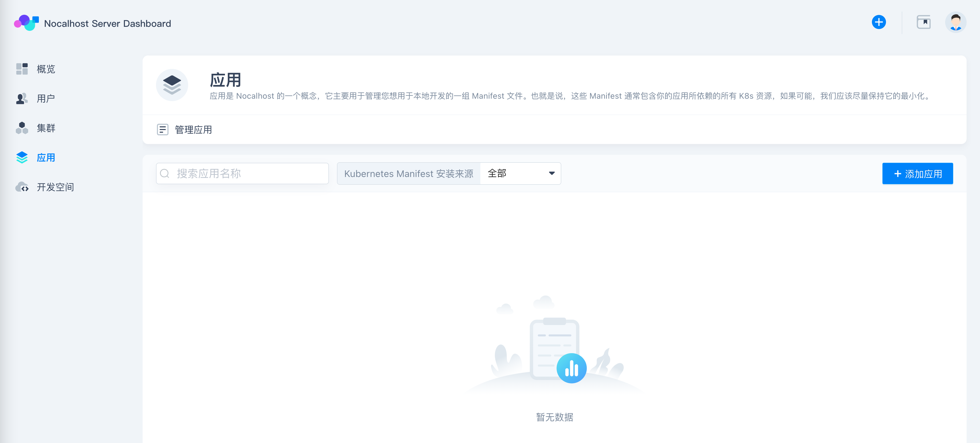Viewport: 980px width, 443px height.
Task: Switch to the 管理应用 tab
Action: pyautogui.click(x=184, y=130)
